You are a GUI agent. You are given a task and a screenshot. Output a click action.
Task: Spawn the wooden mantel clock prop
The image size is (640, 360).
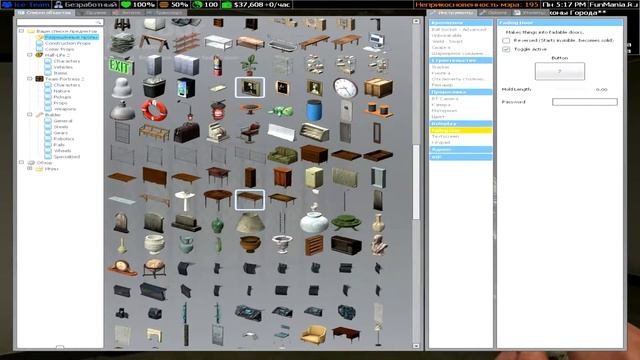click(x=122, y=267)
